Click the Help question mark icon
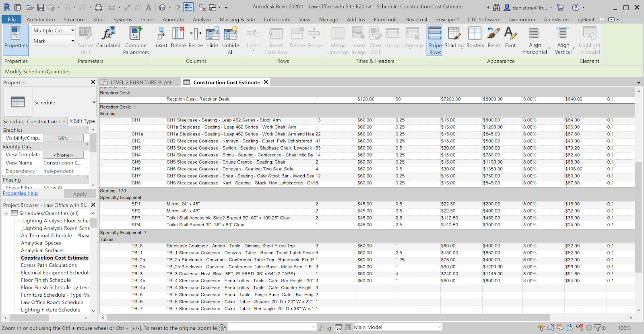 [576, 7]
